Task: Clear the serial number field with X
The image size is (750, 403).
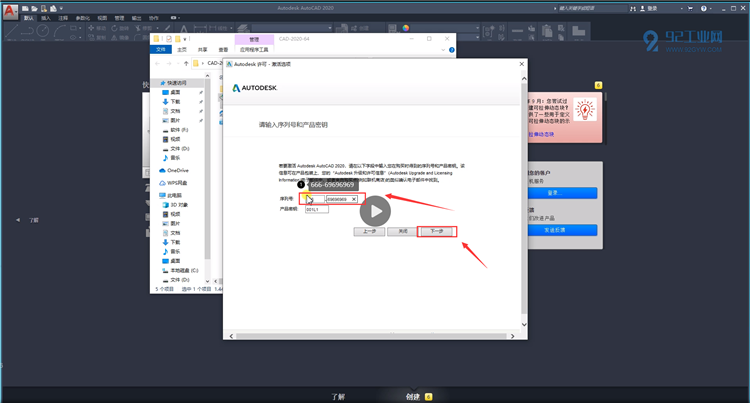Action: click(x=354, y=199)
